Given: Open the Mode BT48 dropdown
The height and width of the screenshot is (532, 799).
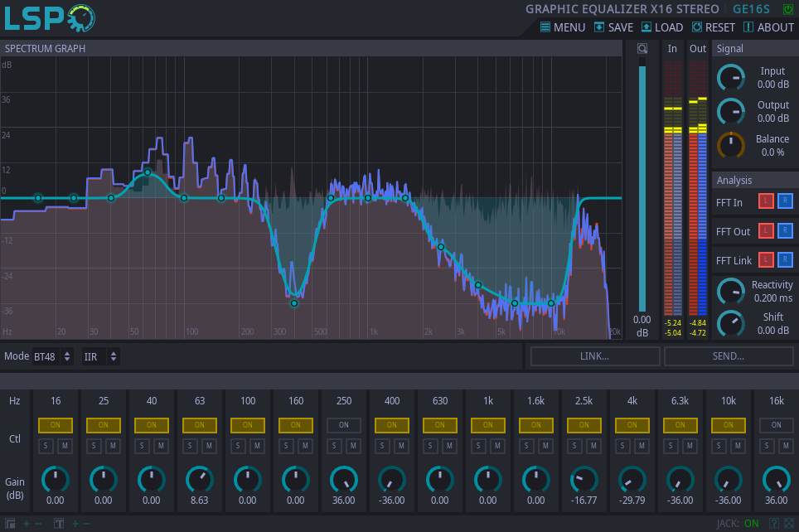Looking at the screenshot, I should click(x=52, y=356).
